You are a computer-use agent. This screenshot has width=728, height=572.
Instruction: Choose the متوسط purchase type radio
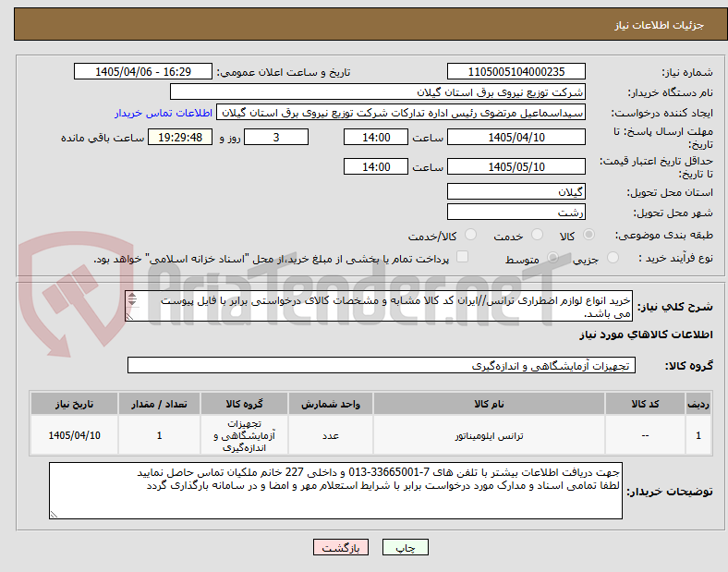coord(552,258)
